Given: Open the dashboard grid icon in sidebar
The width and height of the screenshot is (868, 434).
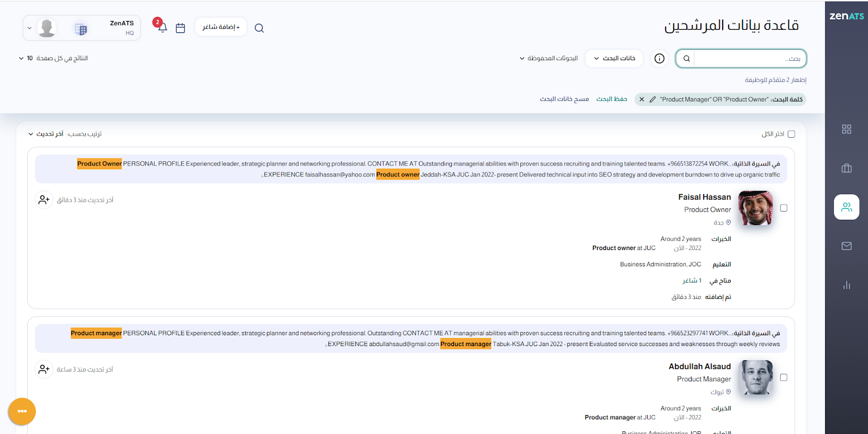Looking at the screenshot, I should (846, 129).
